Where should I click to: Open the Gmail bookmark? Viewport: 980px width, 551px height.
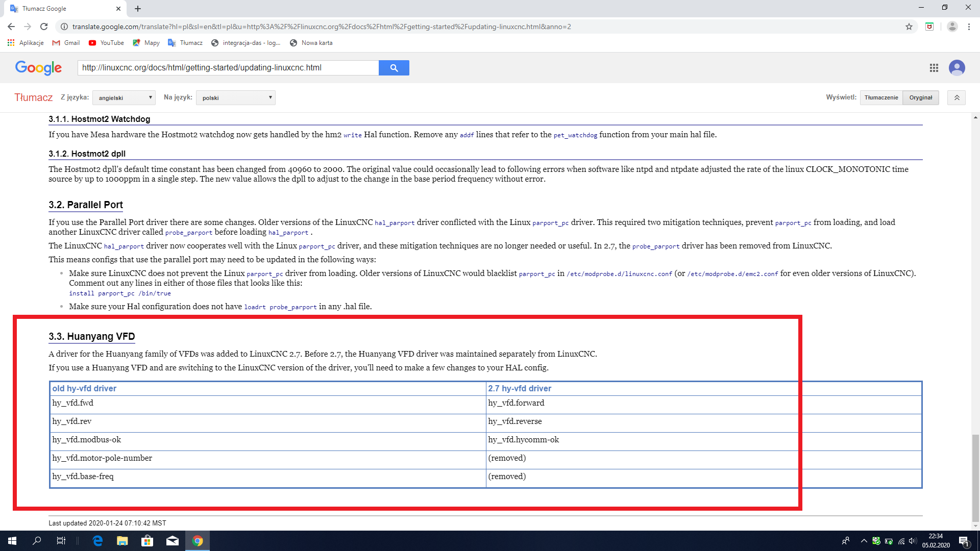click(x=66, y=43)
